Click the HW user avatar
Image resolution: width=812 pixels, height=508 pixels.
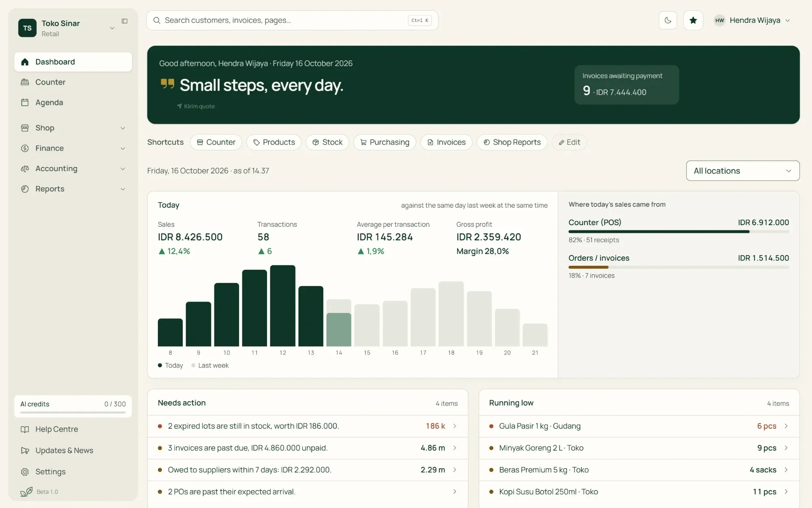coord(719,20)
